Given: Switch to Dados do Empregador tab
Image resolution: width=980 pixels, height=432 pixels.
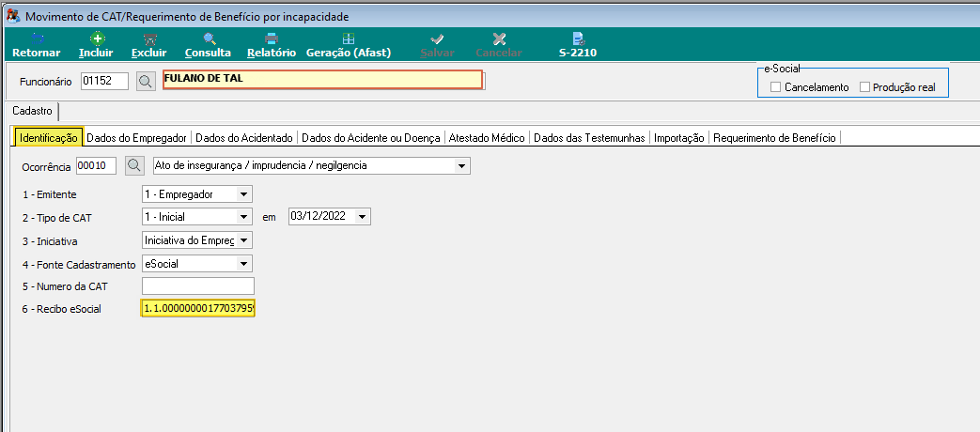Looking at the screenshot, I should tap(137, 138).
